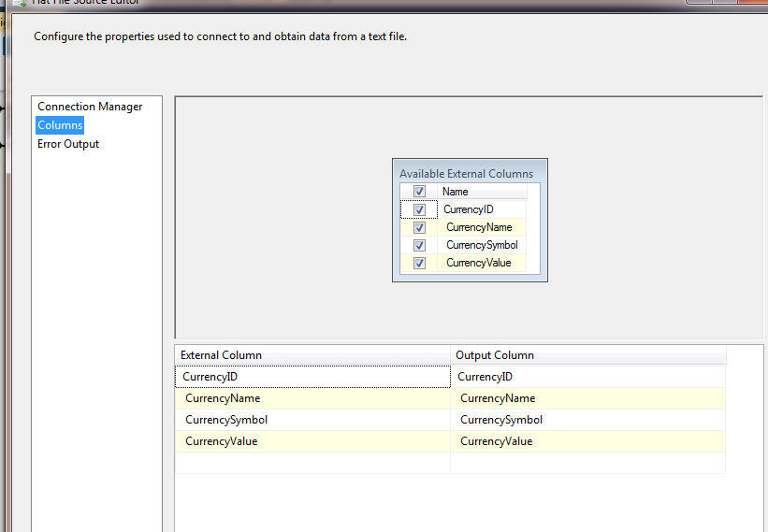Image resolution: width=768 pixels, height=532 pixels.
Task: Uncheck the CurrencyID available column checkbox
Action: [419, 209]
